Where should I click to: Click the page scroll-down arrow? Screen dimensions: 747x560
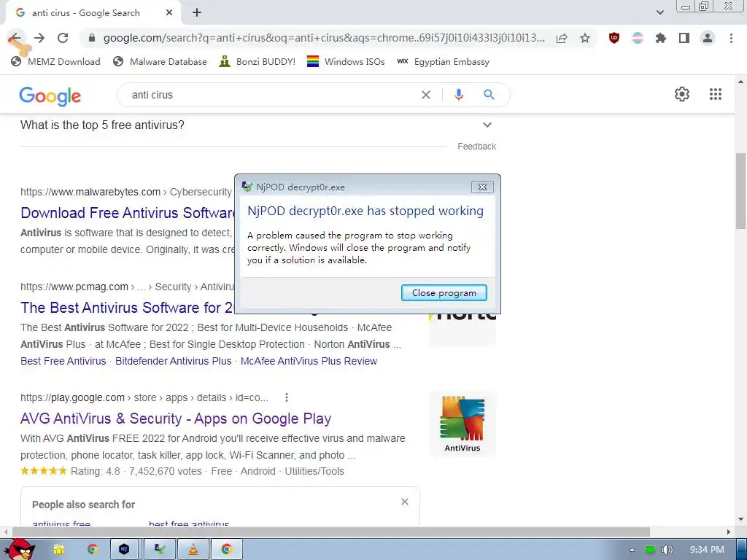740,519
